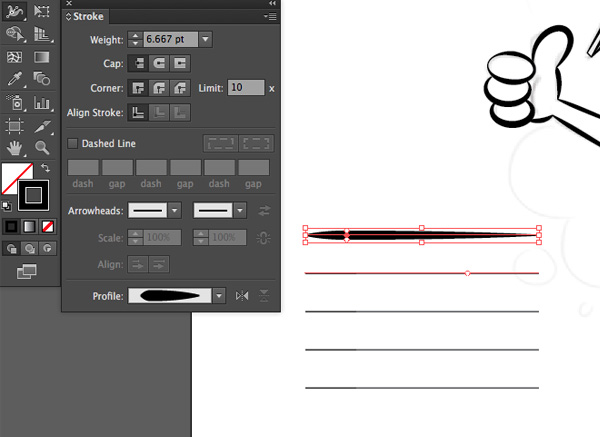Choose the Round Cap option

(159, 63)
